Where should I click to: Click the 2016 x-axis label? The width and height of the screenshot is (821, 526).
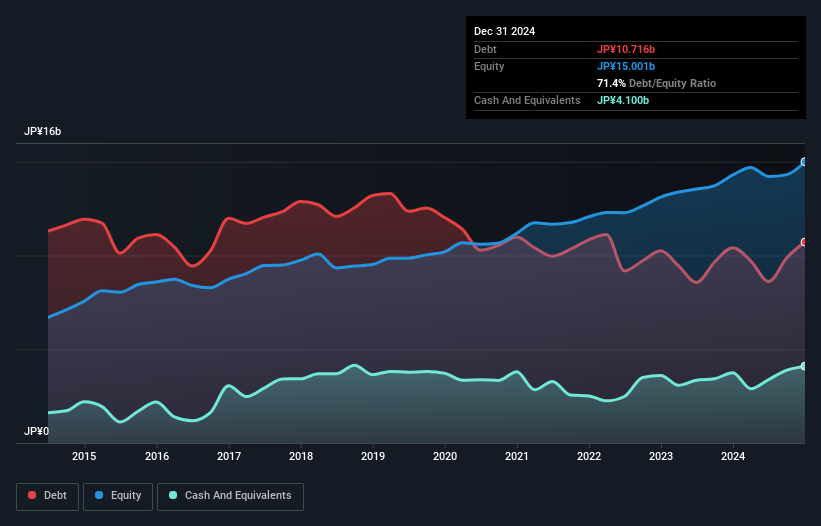[x=157, y=456]
